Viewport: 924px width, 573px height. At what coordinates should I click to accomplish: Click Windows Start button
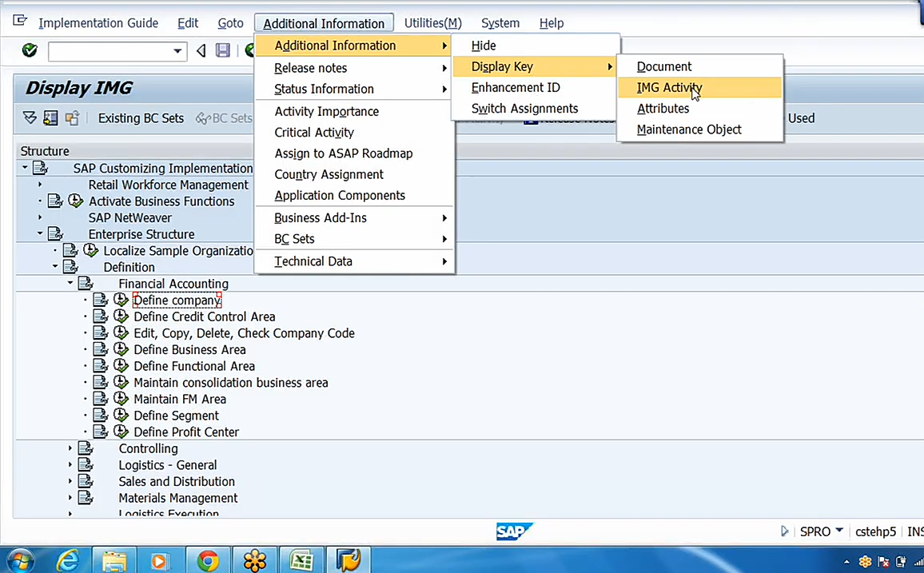tap(20, 560)
